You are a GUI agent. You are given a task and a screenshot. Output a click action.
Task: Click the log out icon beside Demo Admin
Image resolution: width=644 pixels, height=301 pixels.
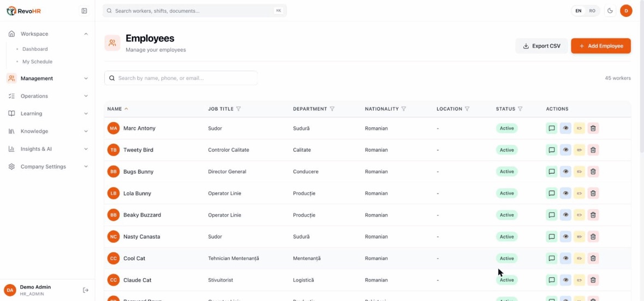click(x=86, y=290)
